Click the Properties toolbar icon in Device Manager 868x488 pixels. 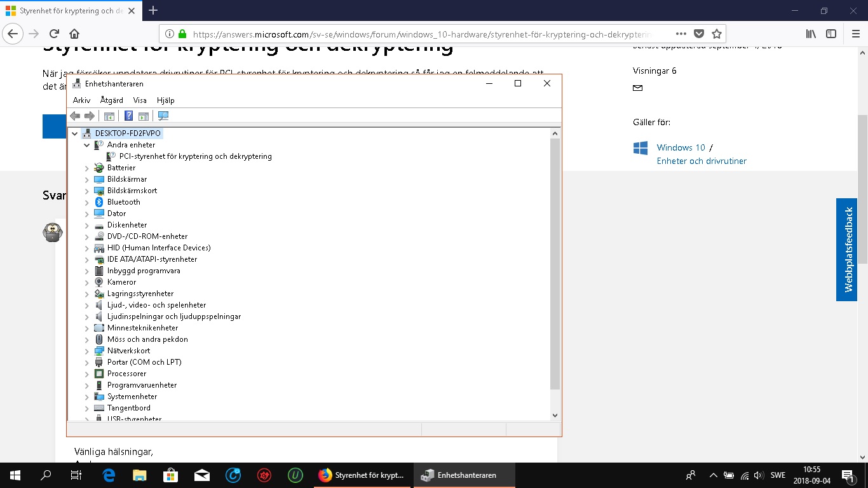[144, 116]
